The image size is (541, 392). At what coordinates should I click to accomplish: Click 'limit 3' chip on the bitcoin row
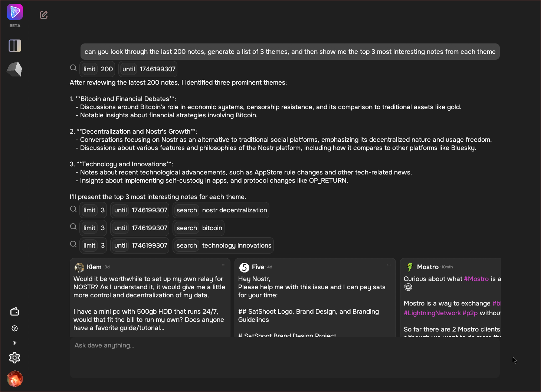(x=93, y=228)
